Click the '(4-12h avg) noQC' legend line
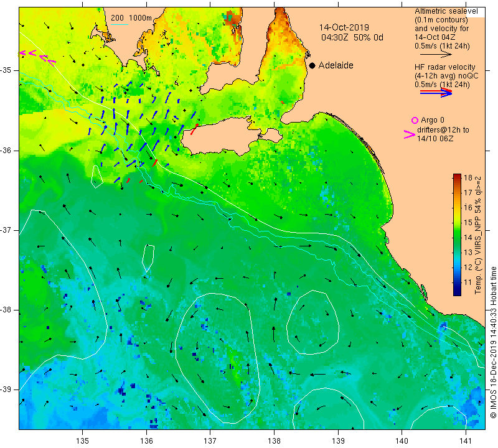Image resolution: width=498 pixels, height=448 pixels. click(446, 76)
